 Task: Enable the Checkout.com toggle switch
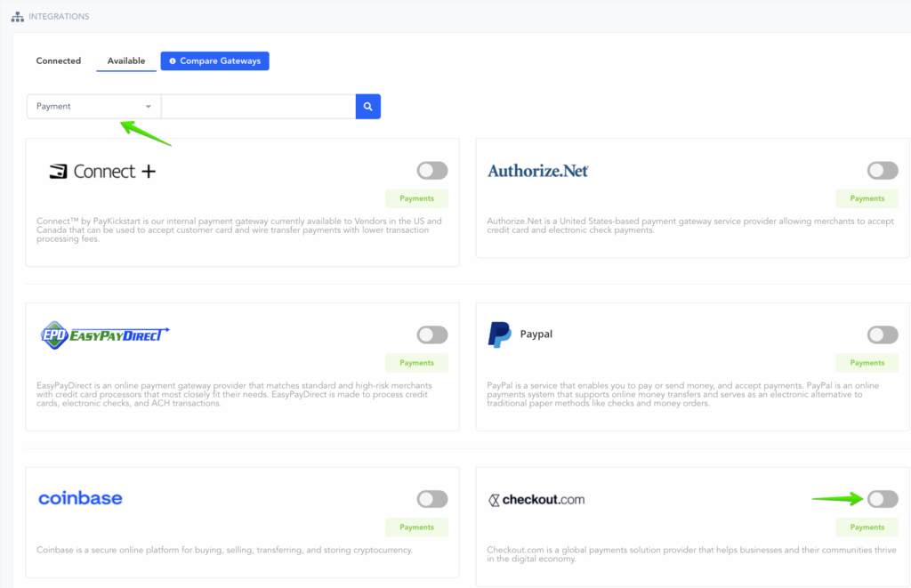pyautogui.click(x=883, y=499)
